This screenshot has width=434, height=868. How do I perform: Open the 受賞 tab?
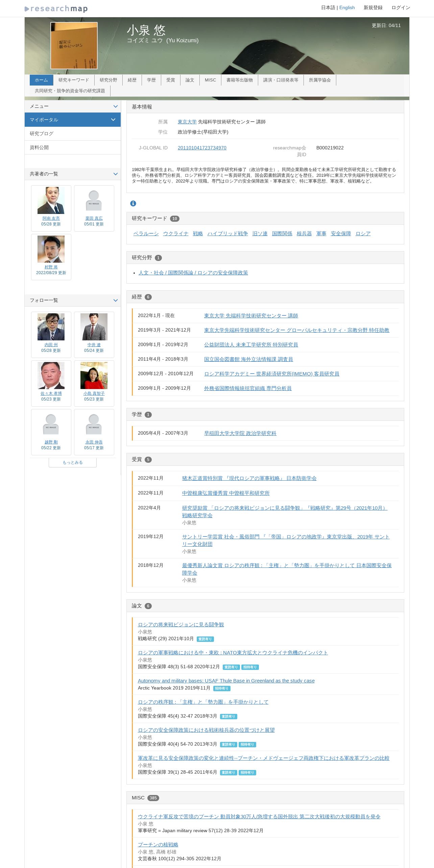(x=171, y=80)
